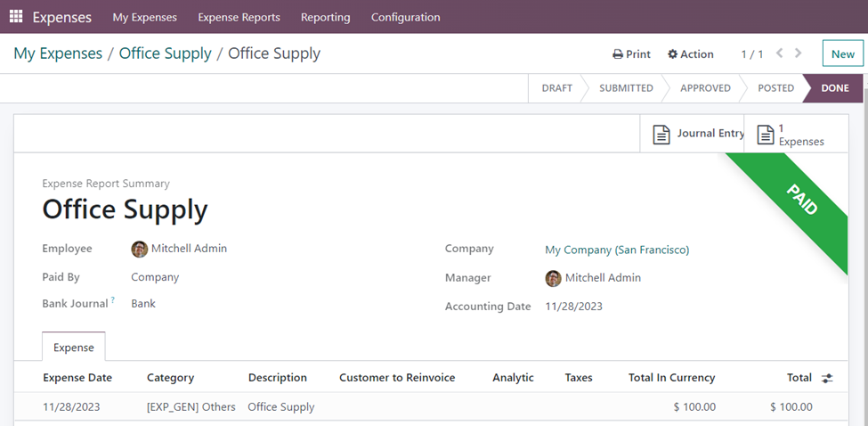Click the Manager avatar picture
Image resolution: width=868 pixels, height=426 pixels.
coord(554,278)
